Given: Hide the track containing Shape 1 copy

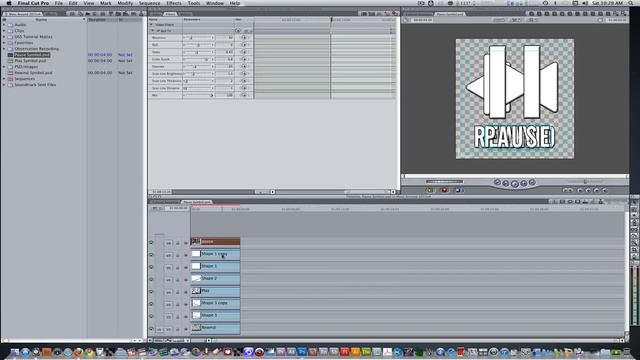Looking at the screenshot, I should click(x=151, y=255).
